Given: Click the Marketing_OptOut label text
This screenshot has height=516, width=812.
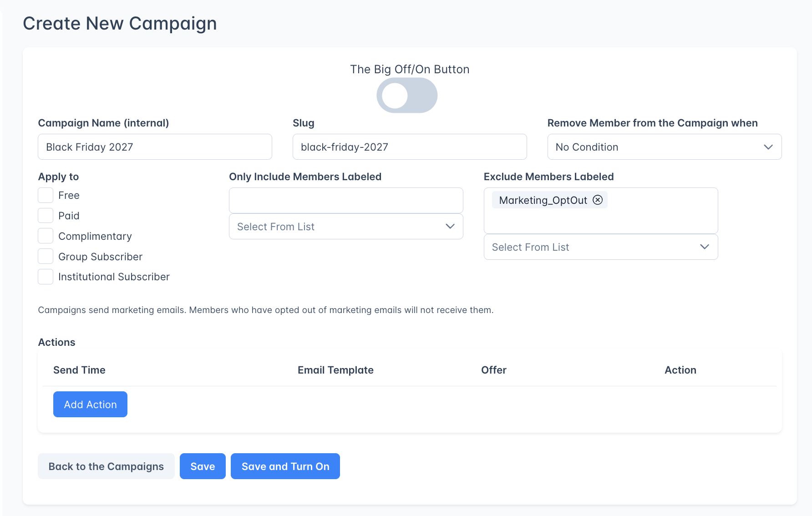Looking at the screenshot, I should coord(543,200).
